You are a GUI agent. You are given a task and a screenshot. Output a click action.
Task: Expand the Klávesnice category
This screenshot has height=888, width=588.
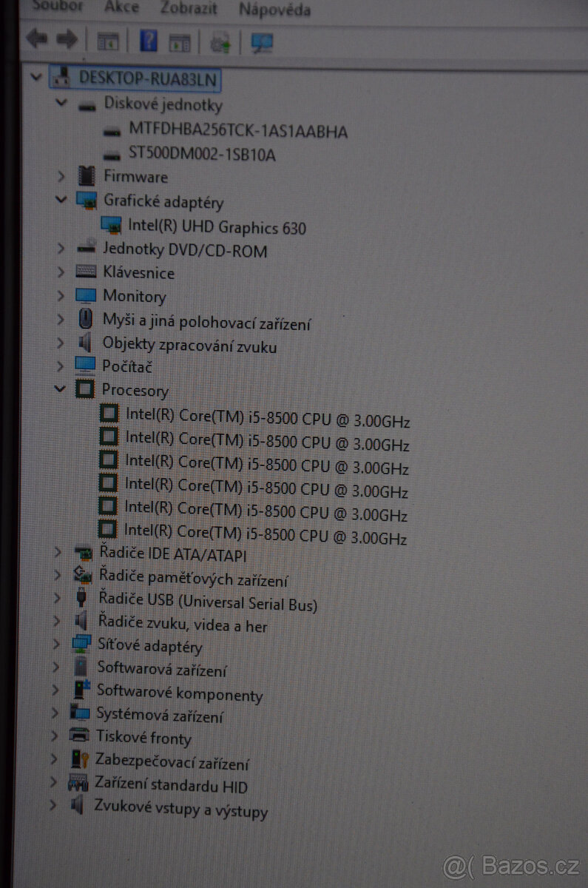[x=61, y=272]
